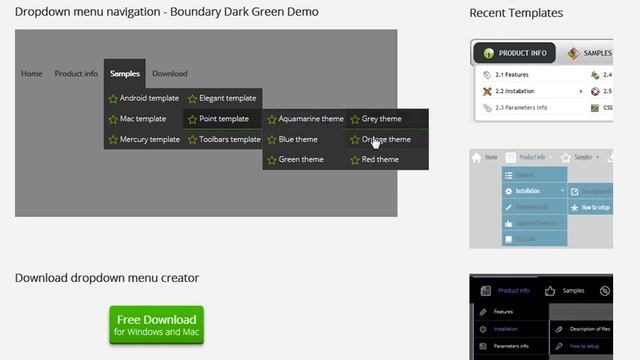
Task: Click the star icon beside How to setup
Action: (574, 208)
